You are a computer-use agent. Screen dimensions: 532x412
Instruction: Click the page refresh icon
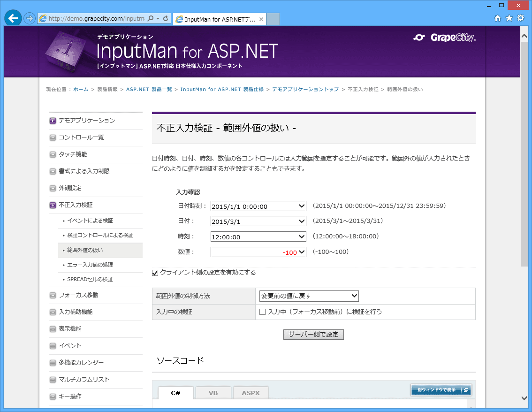pyautogui.click(x=166, y=19)
